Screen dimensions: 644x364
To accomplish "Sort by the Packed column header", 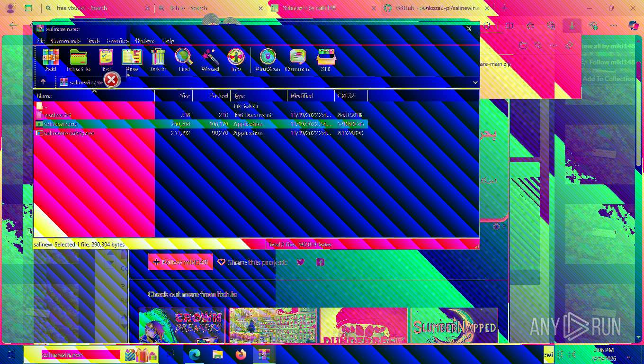I will click(212, 96).
